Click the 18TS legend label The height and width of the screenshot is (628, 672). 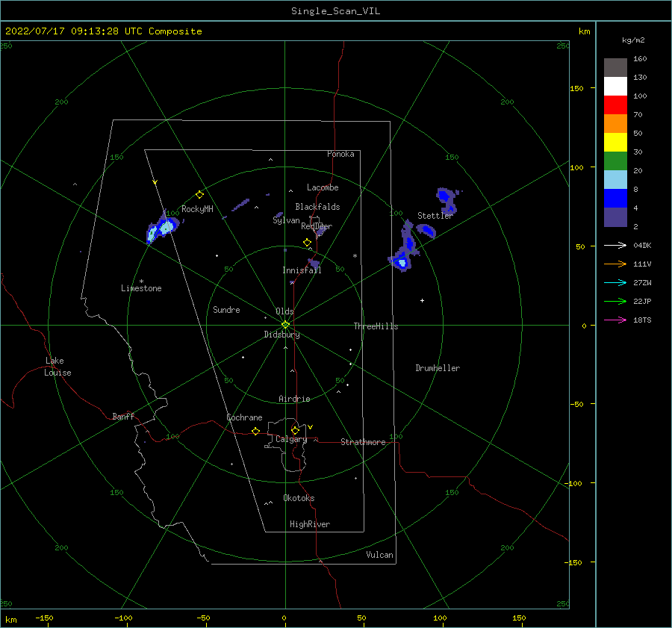point(642,320)
